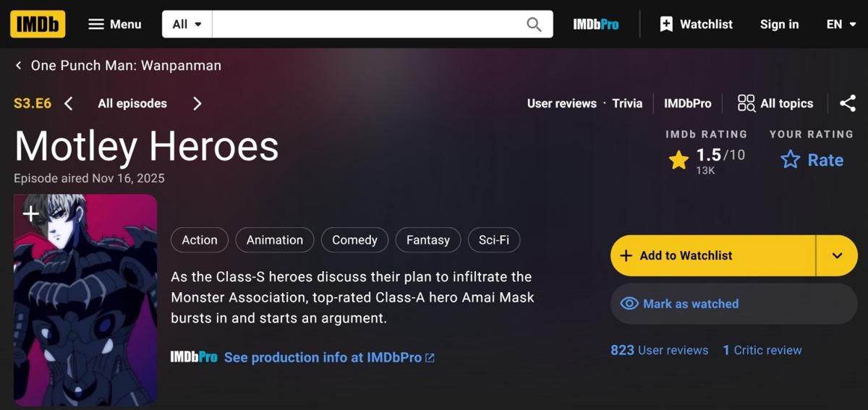Open IMDbPro logo in the header
The image size is (868, 410).
[595, 25]
